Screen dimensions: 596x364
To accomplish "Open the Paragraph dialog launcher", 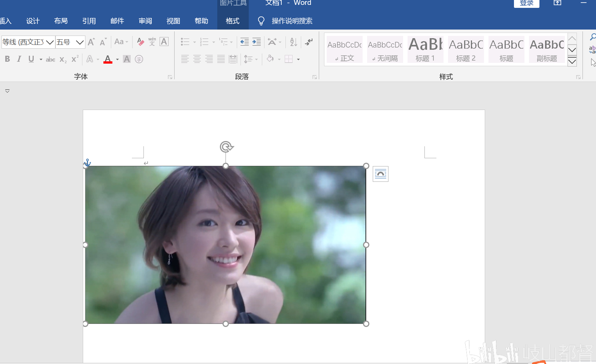I will coord(315,77).
